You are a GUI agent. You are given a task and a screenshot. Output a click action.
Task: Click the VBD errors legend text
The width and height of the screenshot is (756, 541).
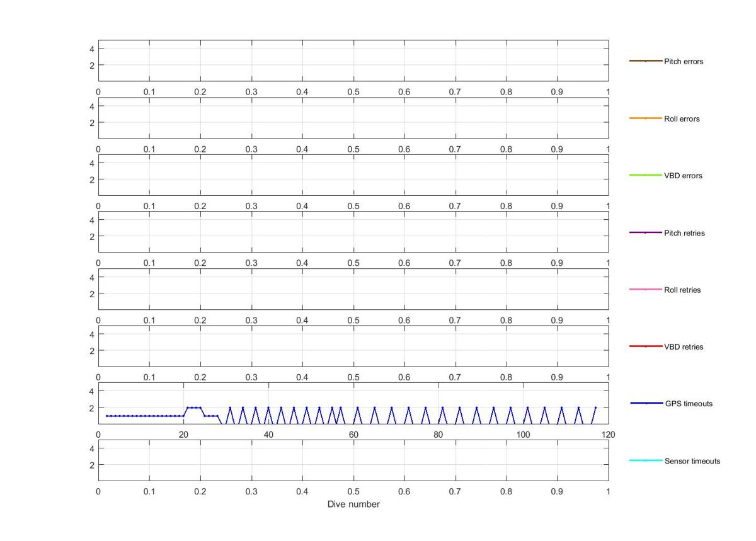[683, 176]
